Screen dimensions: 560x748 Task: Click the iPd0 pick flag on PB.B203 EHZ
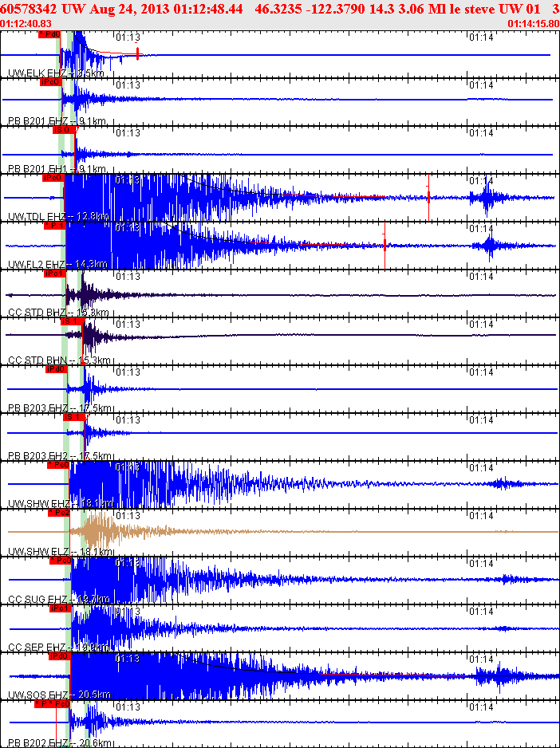coord(57,369)
